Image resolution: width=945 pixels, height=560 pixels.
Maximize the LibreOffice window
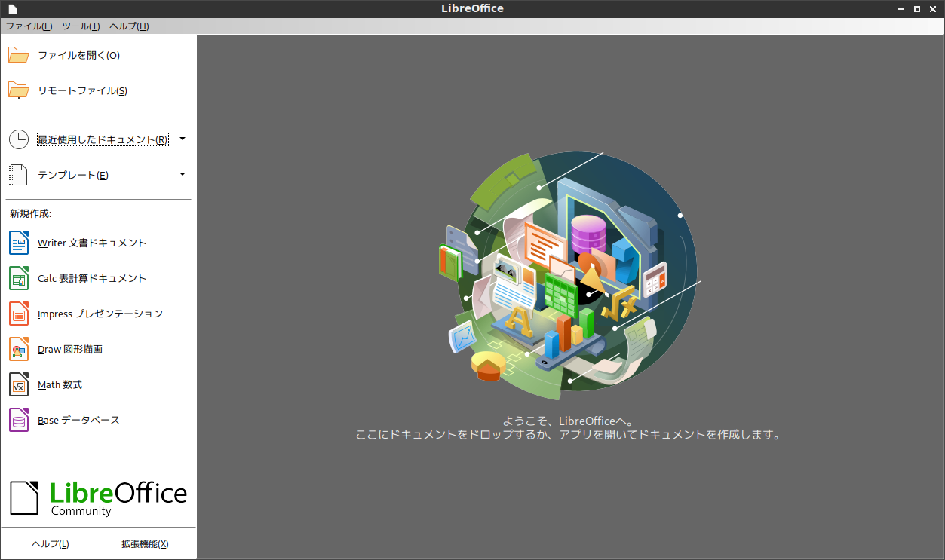point(917,8)
